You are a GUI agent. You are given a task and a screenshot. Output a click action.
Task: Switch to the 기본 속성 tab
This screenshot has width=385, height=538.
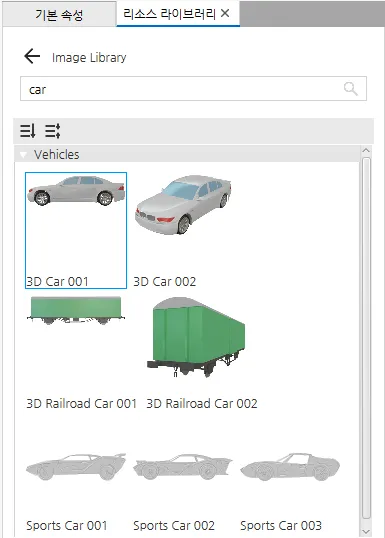(x=59, y=15)
